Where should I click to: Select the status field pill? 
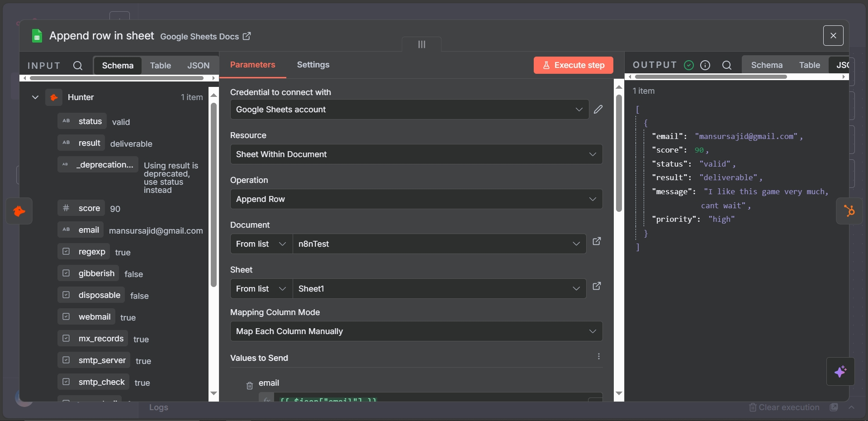click(x=82, y=121)
